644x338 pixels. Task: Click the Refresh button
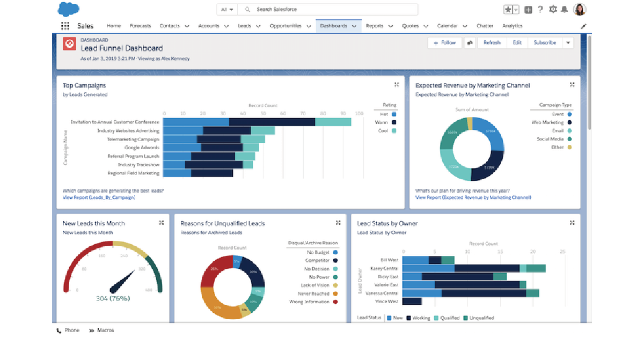492,43
